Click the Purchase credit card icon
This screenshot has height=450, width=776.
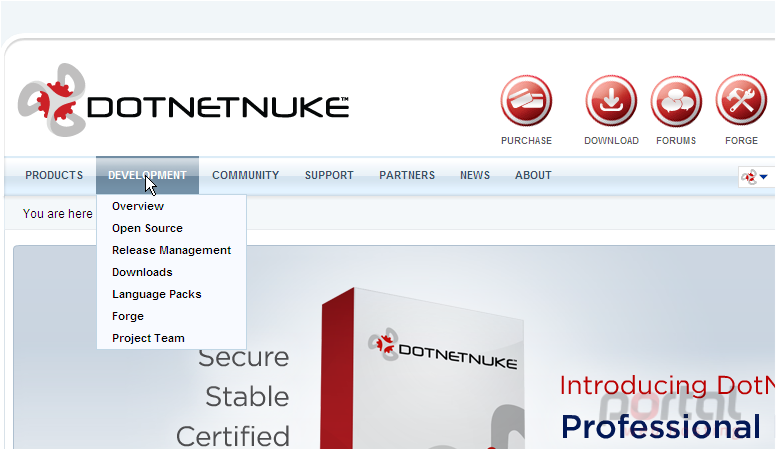tap(526, 101)
